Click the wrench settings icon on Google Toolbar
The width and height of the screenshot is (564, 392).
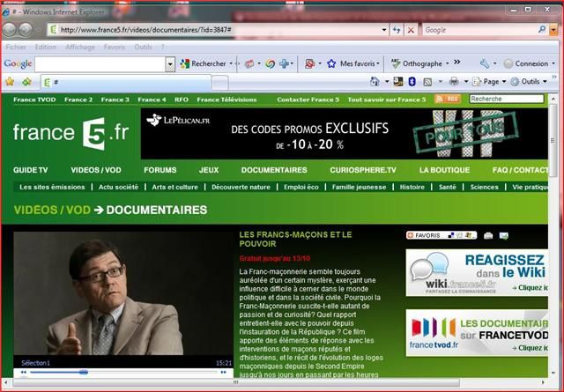pyautogui.click(x=485, y=64)
